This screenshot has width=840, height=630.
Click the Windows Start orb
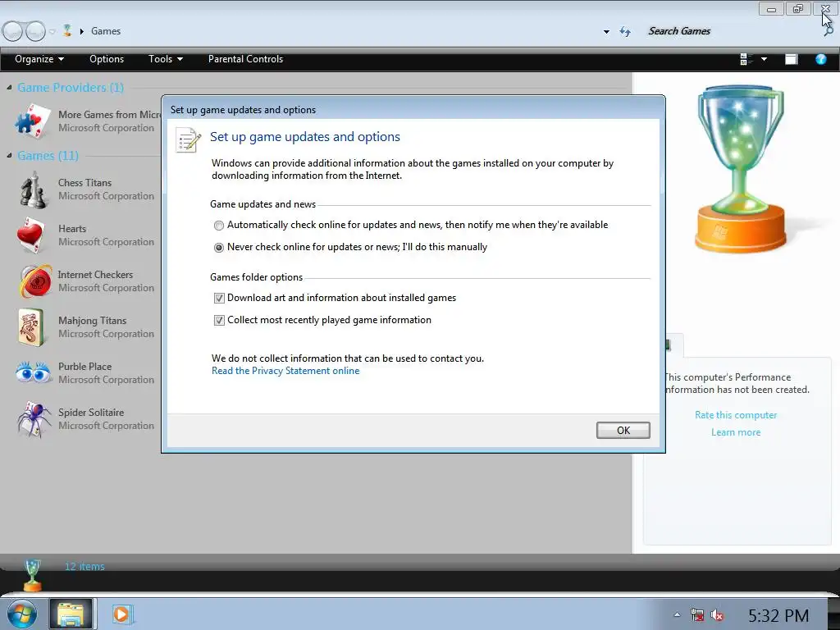pyautogui.click(x=22, y=614)
